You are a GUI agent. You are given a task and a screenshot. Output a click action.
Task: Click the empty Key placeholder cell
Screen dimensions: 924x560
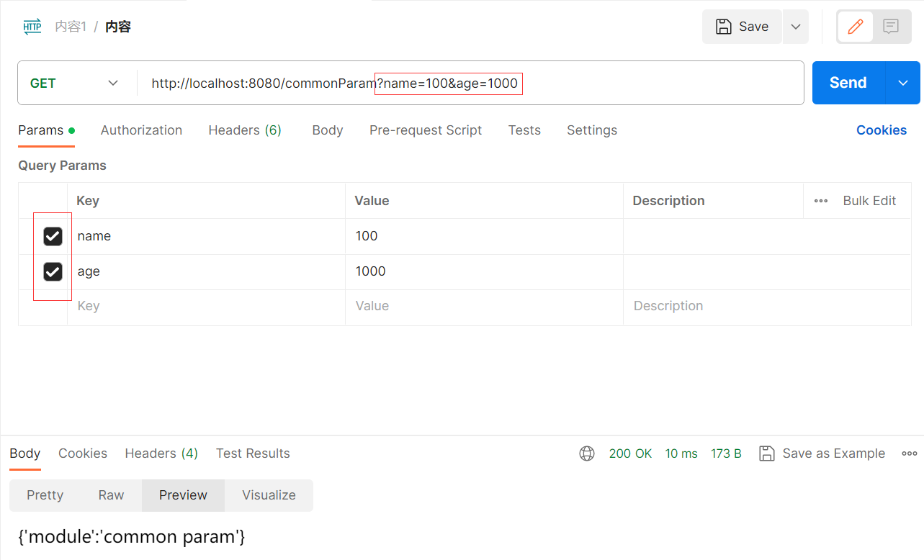[x=206, y=307]
